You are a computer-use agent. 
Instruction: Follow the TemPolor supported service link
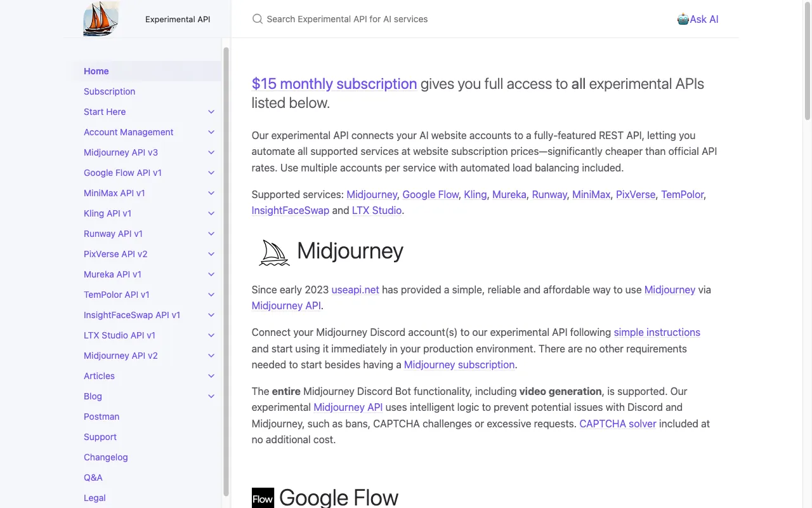(683, 194)
